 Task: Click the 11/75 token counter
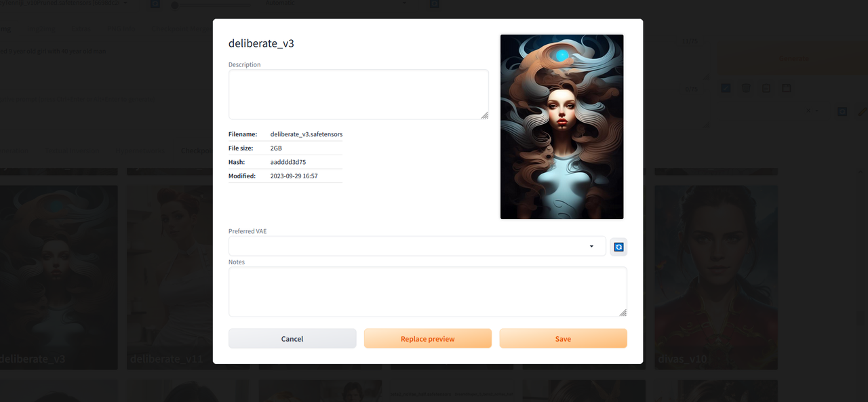point(690,41)
